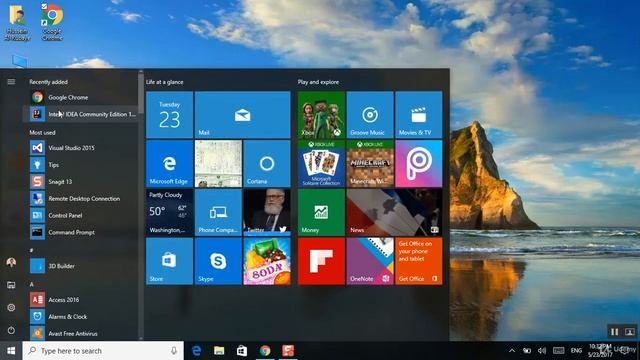Open File Explorer from the taskbar
Image resolution: width=640 pixels, height=360 pixels.
click(x=219, y=351)
